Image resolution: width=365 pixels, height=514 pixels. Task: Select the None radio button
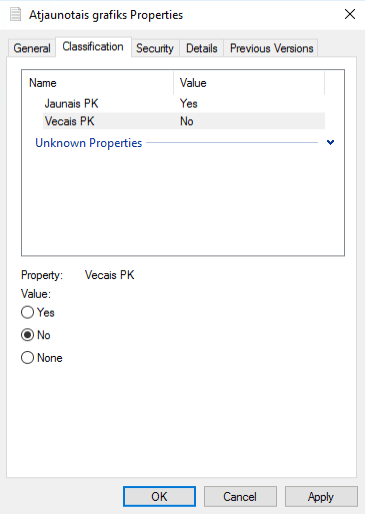tap(27, 358)
